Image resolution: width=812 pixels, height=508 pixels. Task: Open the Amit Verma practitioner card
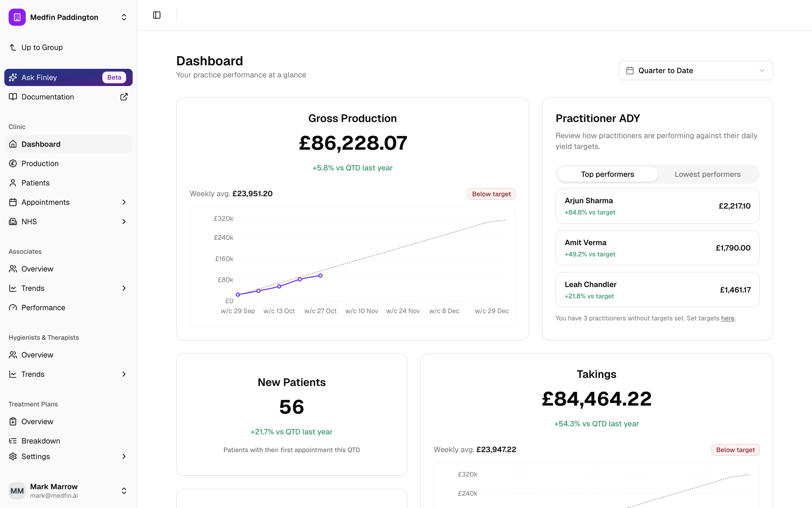658,248
